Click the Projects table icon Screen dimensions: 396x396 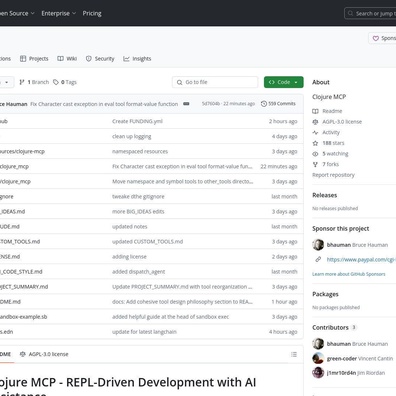pyautogui.click(x=23, y=59)
